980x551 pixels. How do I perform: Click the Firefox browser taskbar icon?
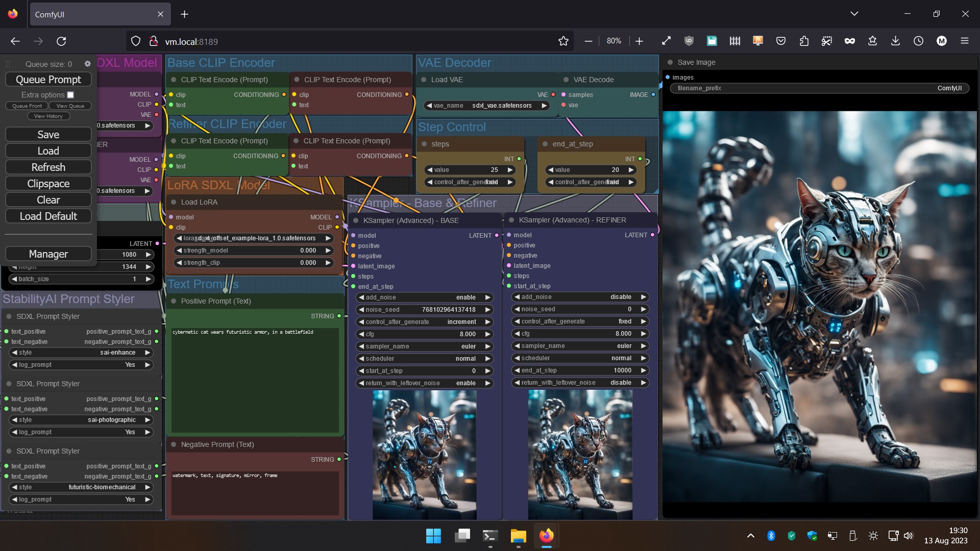(x=547, y=536)
